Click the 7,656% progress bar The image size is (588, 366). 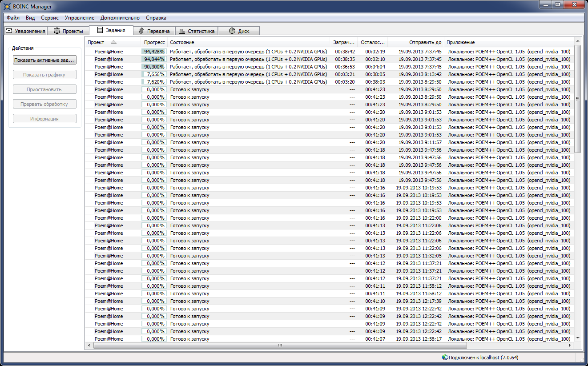154,74
